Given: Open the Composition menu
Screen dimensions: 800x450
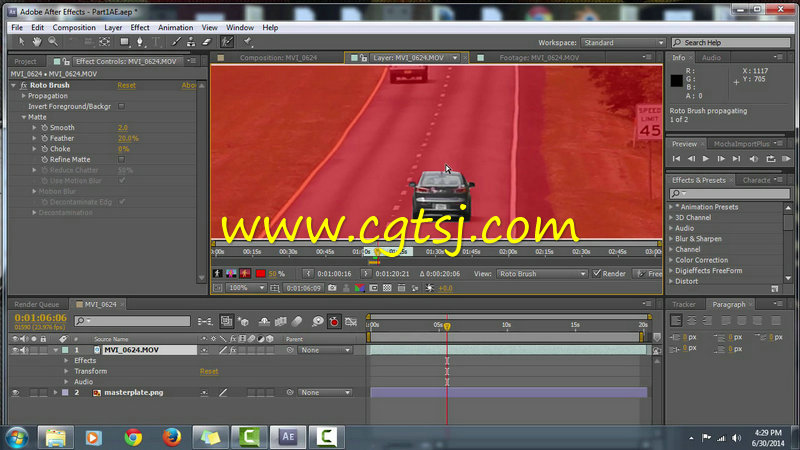Looking at the screenshot, I should [74, 28].
